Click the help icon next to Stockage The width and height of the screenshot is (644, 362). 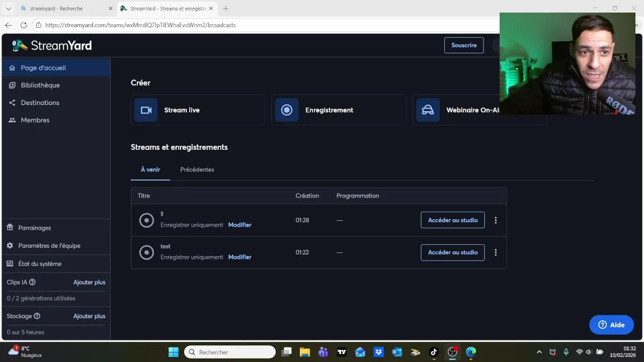[37, 316]
